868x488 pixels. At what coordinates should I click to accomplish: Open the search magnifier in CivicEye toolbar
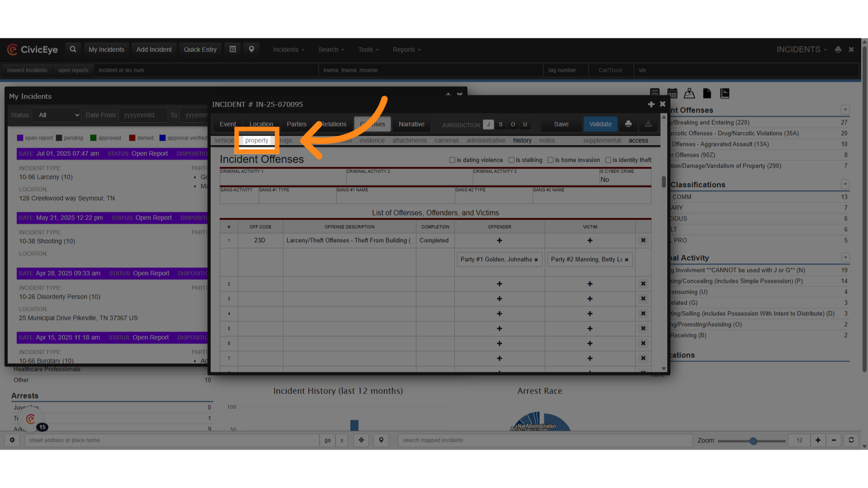pyautogui.click(x=73, y=49)
